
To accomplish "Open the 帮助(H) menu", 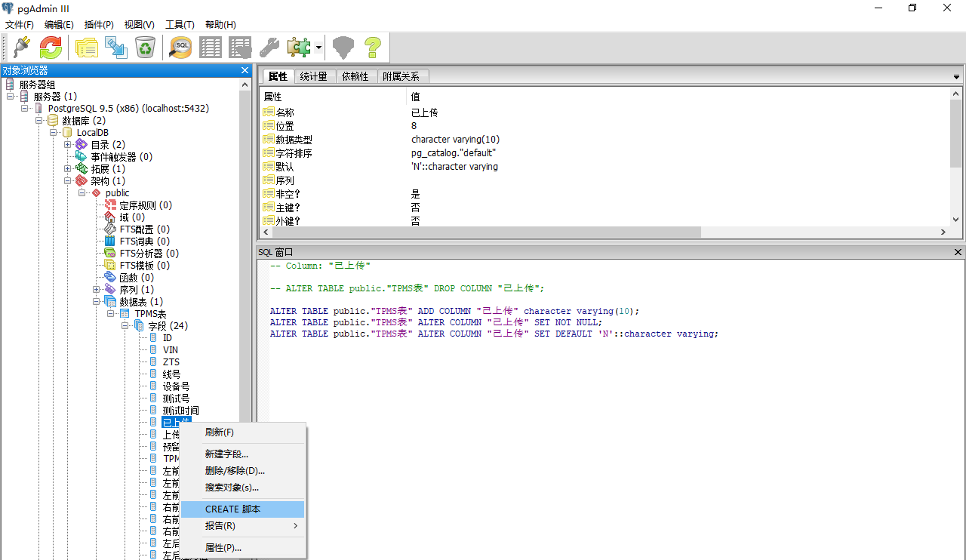I will point(220,25).
